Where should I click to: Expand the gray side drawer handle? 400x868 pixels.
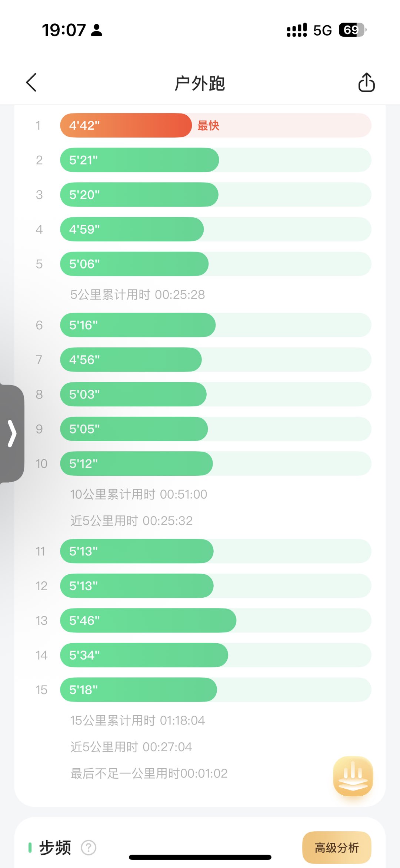coord(12,433)
